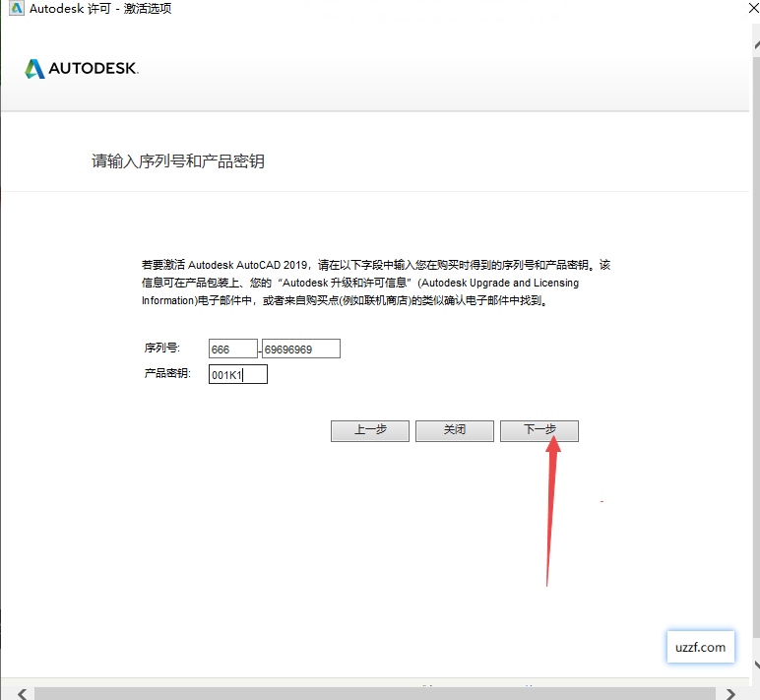Image resolution: width=760 pixels, height=700 pixels.
Task: Click the activation instructions paragraph text
Action: tap(376, 283)
